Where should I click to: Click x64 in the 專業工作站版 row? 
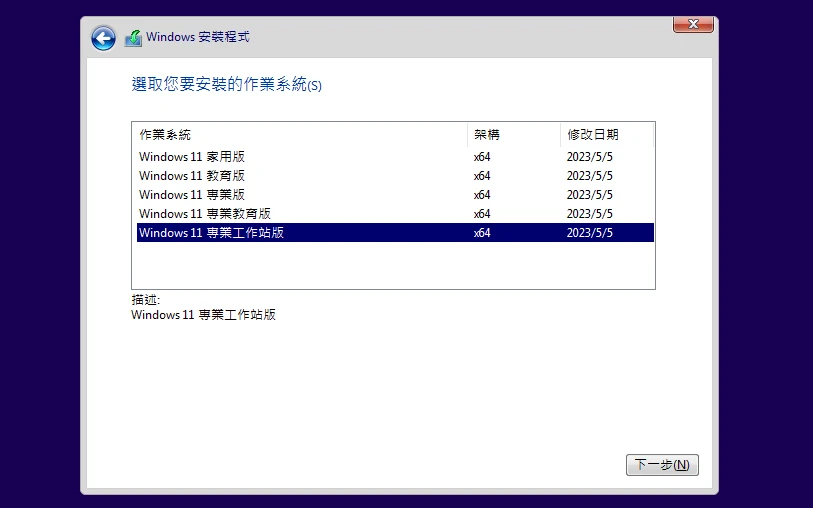482,233
